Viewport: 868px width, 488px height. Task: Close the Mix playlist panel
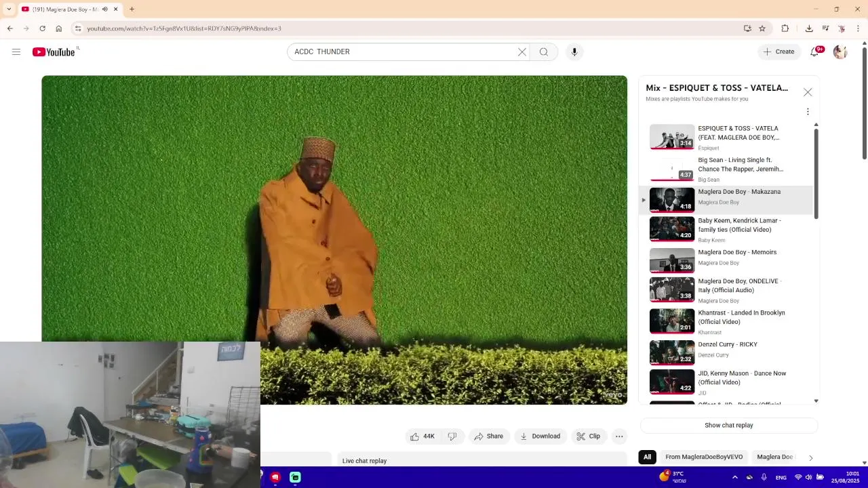coord(808,92)
